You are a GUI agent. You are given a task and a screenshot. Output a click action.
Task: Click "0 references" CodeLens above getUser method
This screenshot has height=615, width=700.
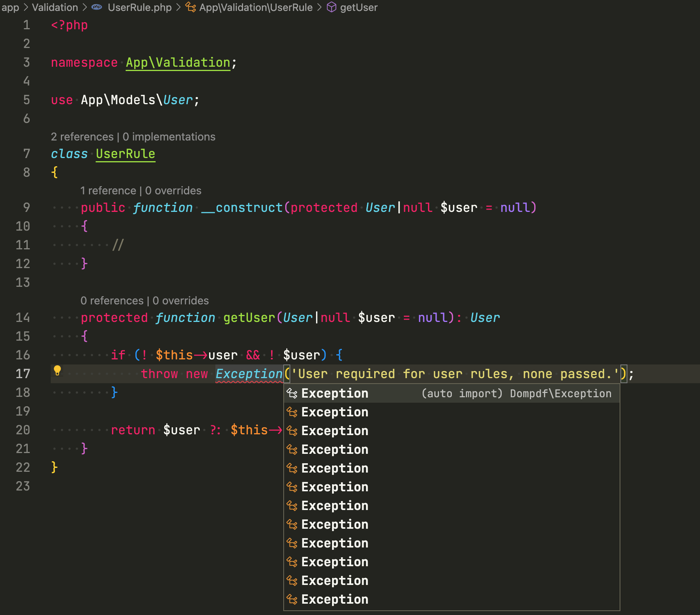click(x=112, y=300)
